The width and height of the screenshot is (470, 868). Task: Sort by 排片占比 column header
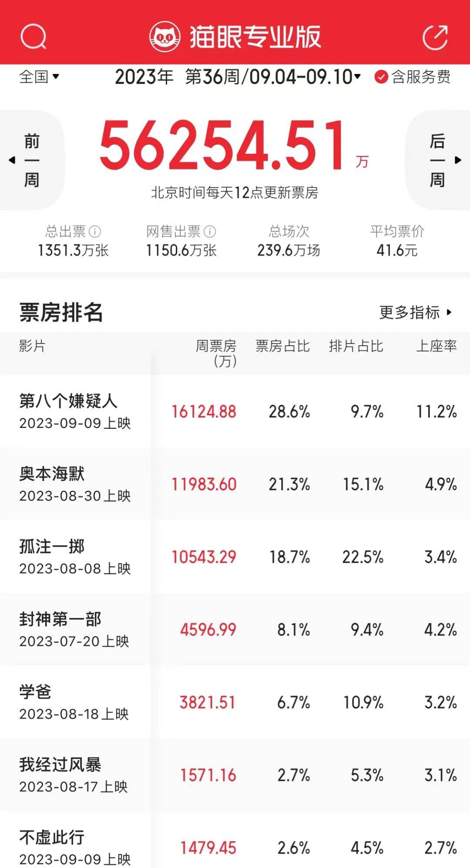[356, 346]
